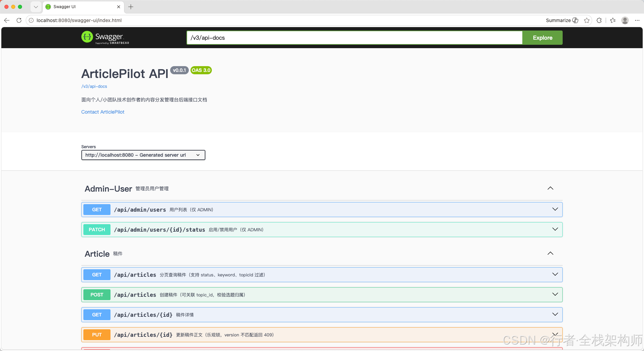Open a new browser tab
The height and width of the screenshot is (351, 644).
[x=131, y=7]
